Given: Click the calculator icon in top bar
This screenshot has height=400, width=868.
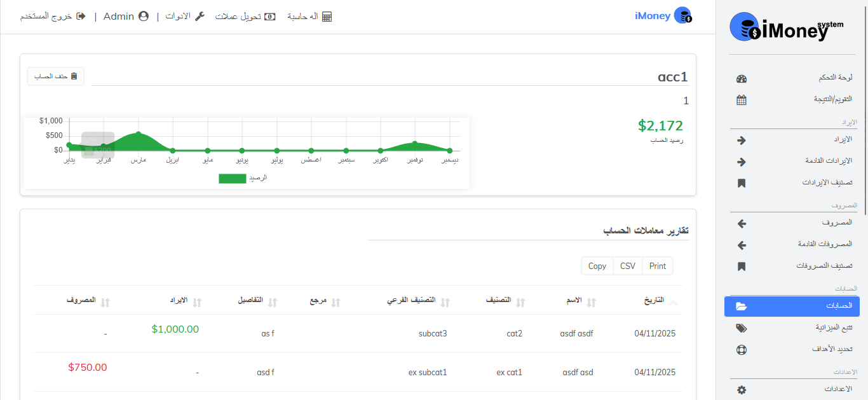Looking at the screenshot, I should (327, 17).
